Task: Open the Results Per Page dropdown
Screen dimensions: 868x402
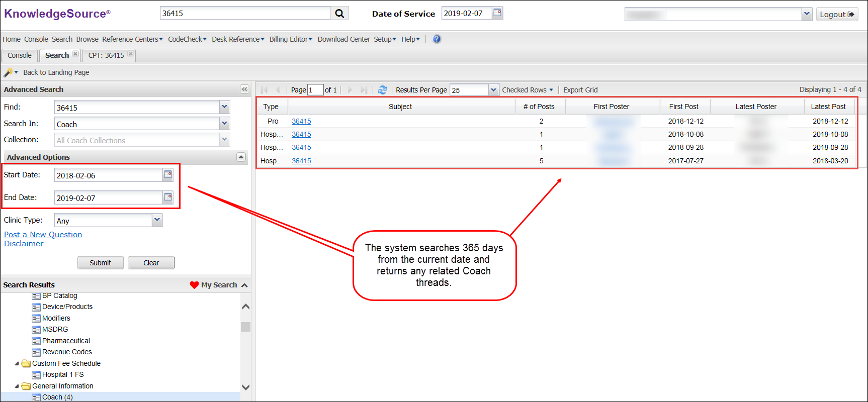Action: [493, 90]
